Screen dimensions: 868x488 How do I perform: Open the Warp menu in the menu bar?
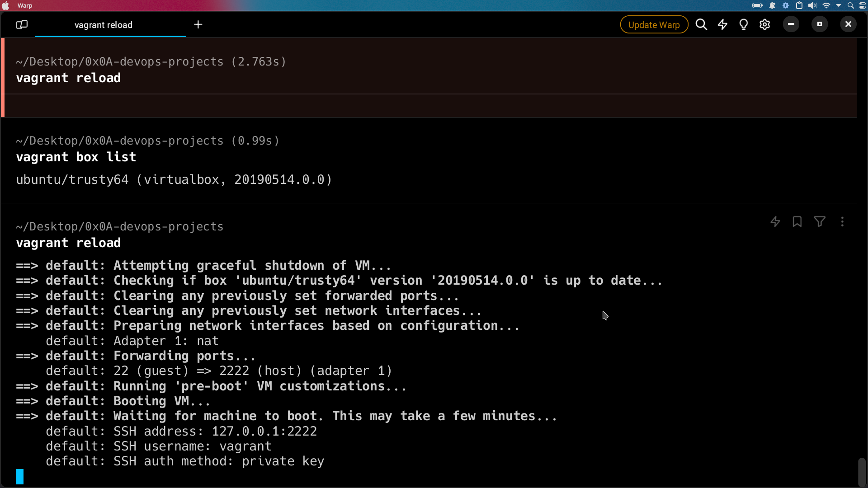25,5
